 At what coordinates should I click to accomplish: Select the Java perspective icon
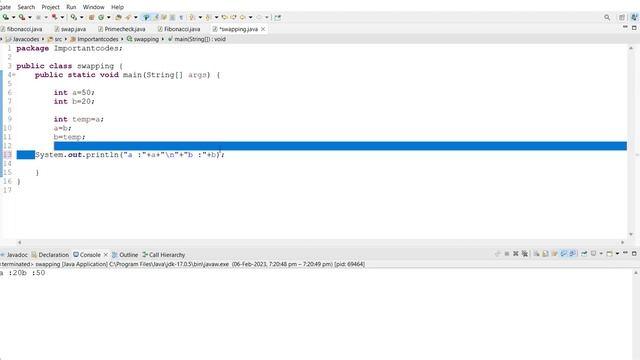coord(634,17)
